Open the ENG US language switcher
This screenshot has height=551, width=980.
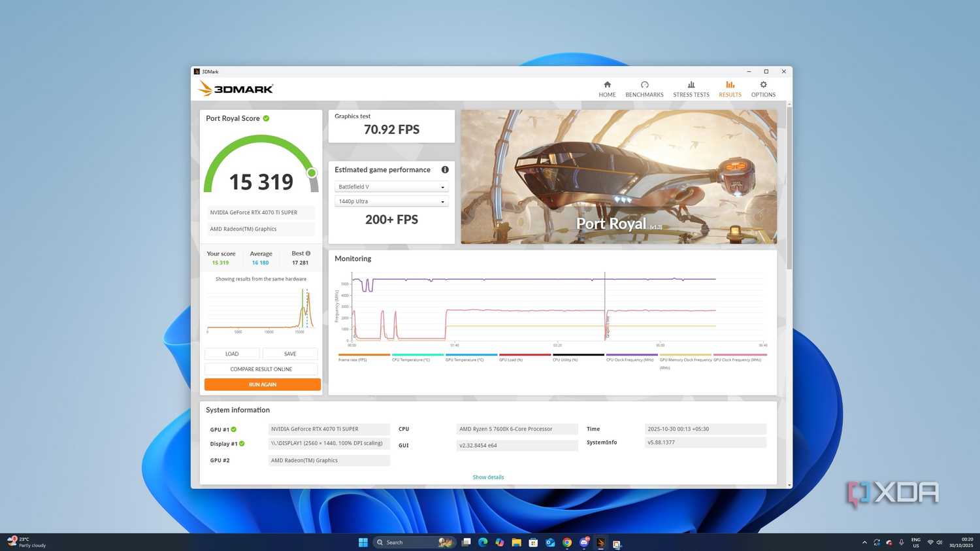[x=916, y=543]
